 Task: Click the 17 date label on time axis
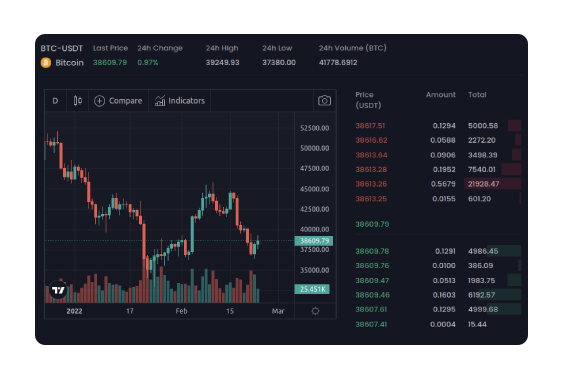point(130,311)
